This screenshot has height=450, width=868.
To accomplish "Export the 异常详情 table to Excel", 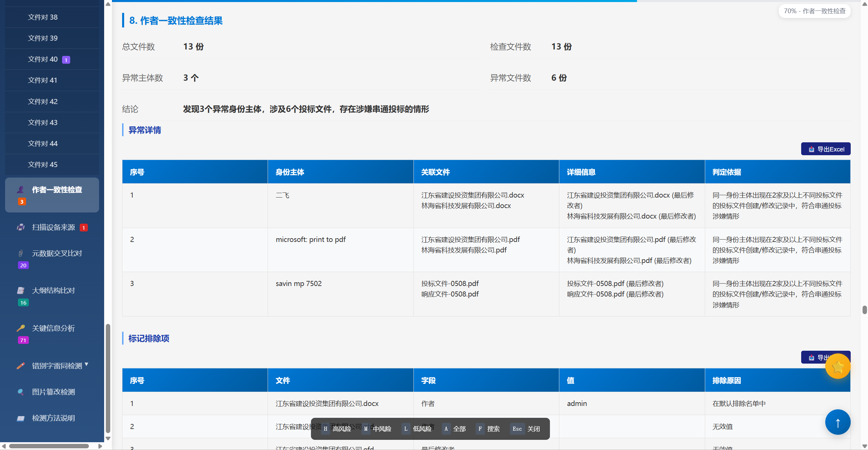I will click(x=826, y=149).
